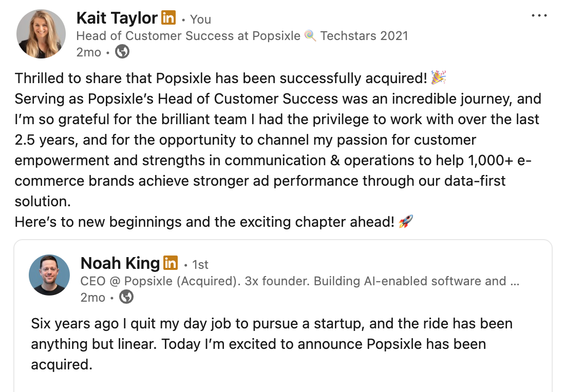Viewport: 564px width, 392px height.
Task: Click the LinkedIn badge beside Kait Taylor
Action: click(x=168, y=18)
